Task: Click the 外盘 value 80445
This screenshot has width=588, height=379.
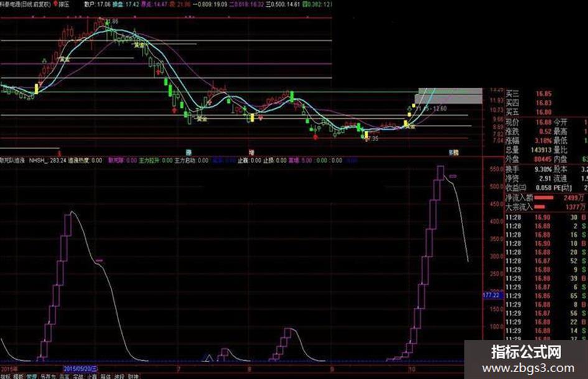Action: coord(543,159)
